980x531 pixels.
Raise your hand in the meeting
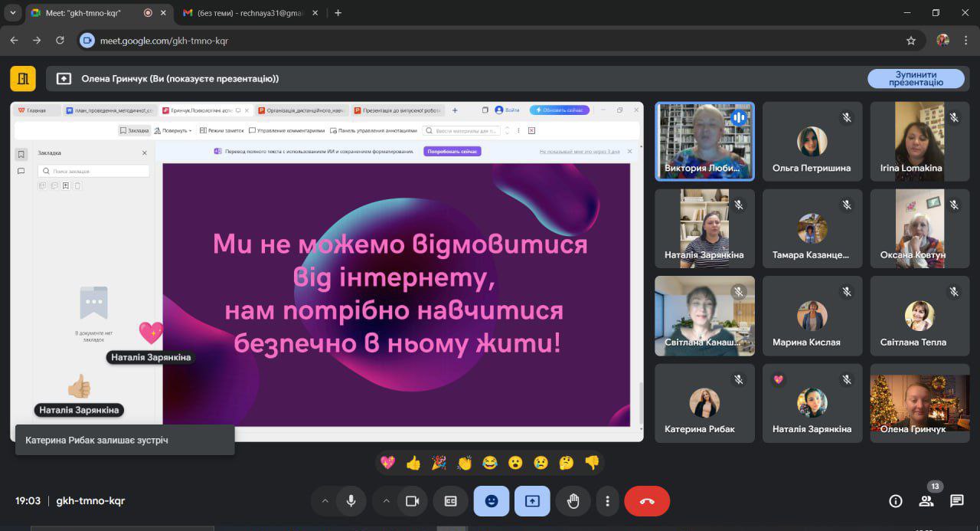pos(573,501)
